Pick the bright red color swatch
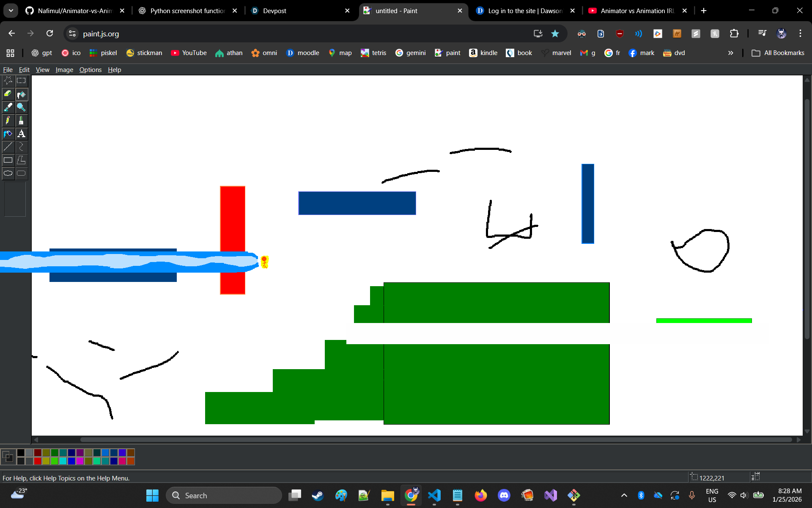 click(38, 461)
